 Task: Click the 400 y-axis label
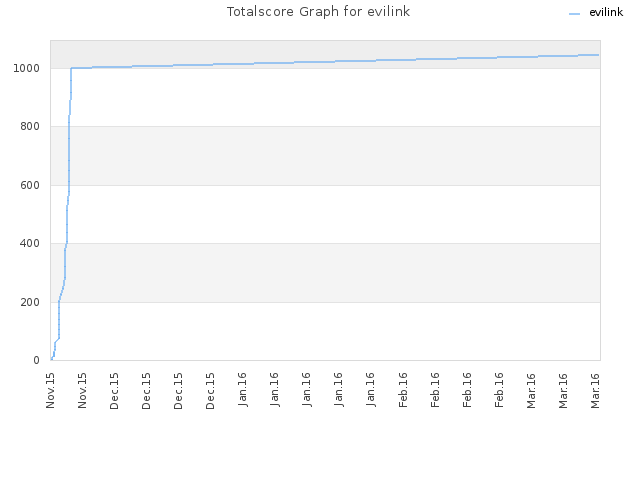[x=30, y=244]
